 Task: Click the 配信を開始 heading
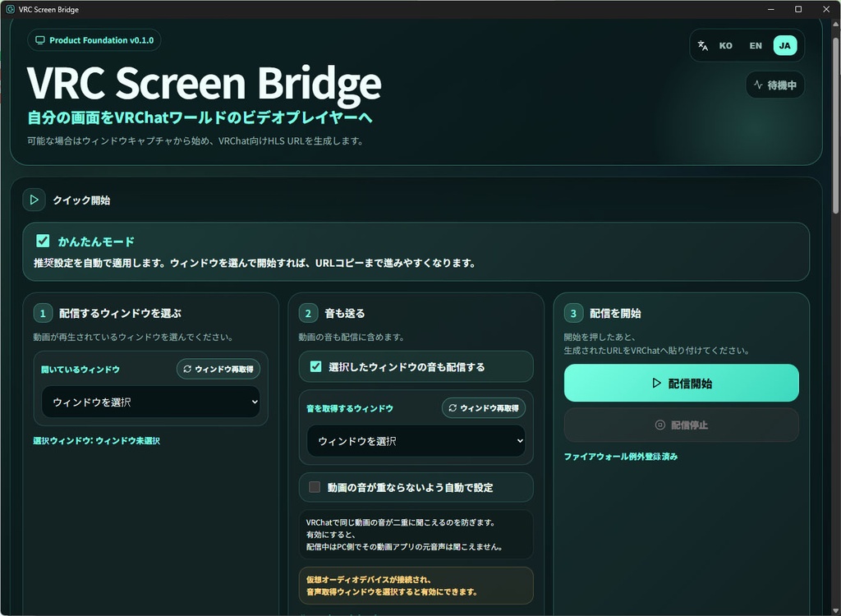coord(615,314)
